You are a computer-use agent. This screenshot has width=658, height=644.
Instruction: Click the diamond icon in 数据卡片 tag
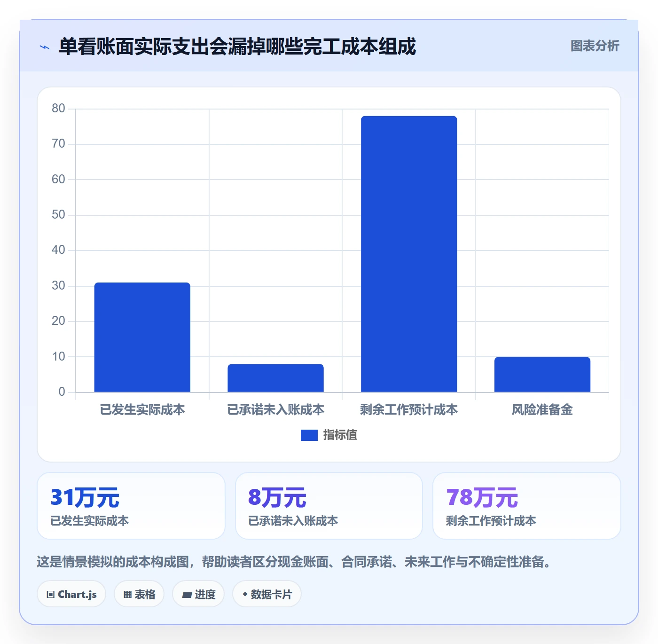(x=245, y=595)
